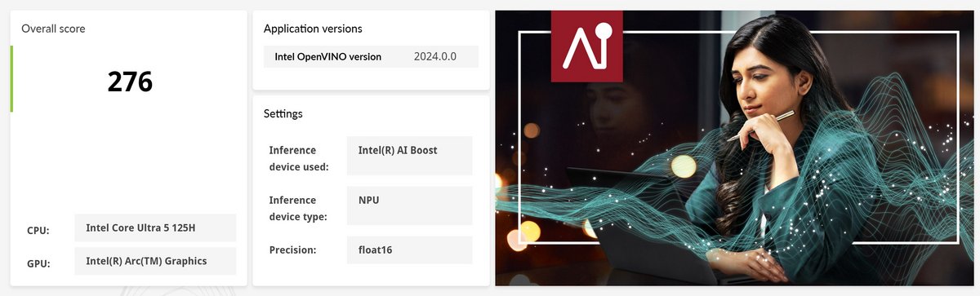The width and height of the screenshot is (980, 296).
Task: Click Inference device used label
Action: coord(299,159)
